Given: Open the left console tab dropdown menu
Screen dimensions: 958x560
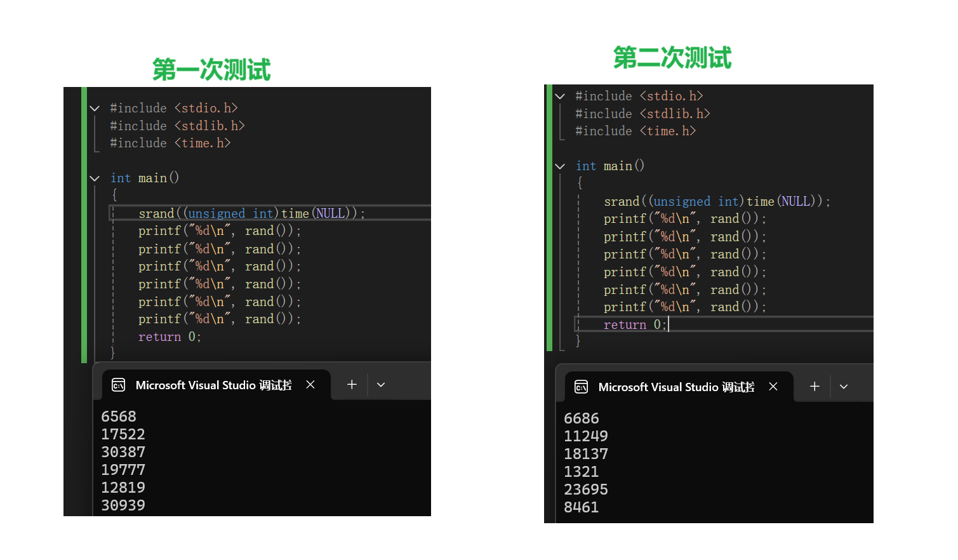Looking at the screenshot, I should click(381, 385).
